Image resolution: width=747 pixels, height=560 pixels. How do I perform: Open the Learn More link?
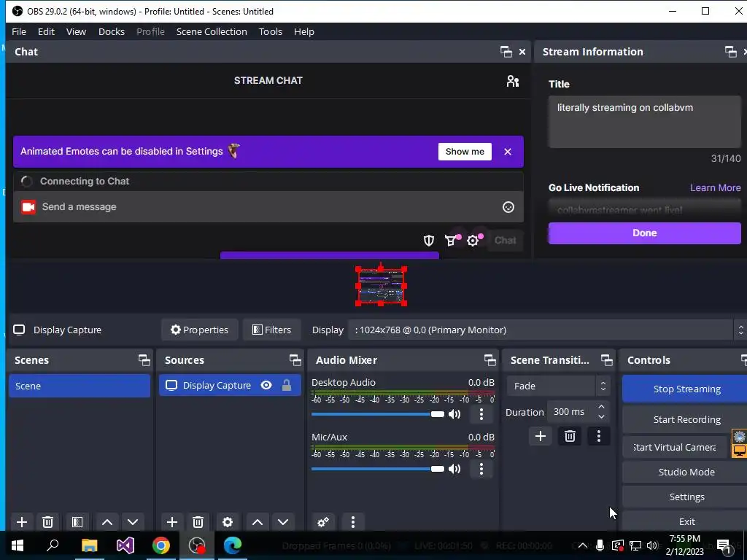pos(716,187)
